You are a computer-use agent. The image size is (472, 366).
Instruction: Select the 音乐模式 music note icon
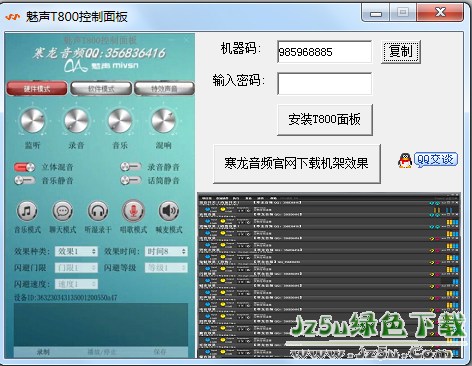click(27, 211)
